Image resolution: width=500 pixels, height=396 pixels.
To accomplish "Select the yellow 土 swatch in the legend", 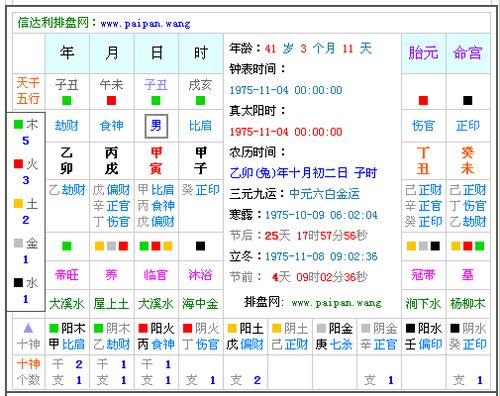I will 18,203.
